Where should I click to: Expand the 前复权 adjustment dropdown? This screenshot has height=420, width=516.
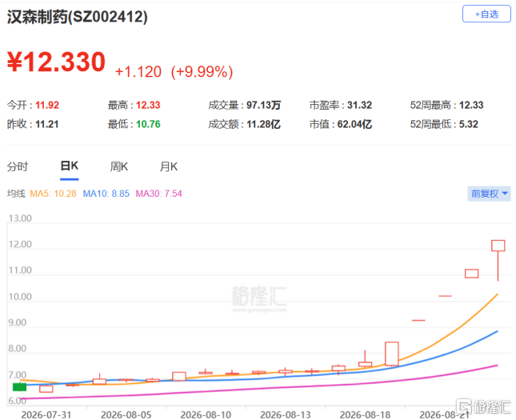click(489, 194)
